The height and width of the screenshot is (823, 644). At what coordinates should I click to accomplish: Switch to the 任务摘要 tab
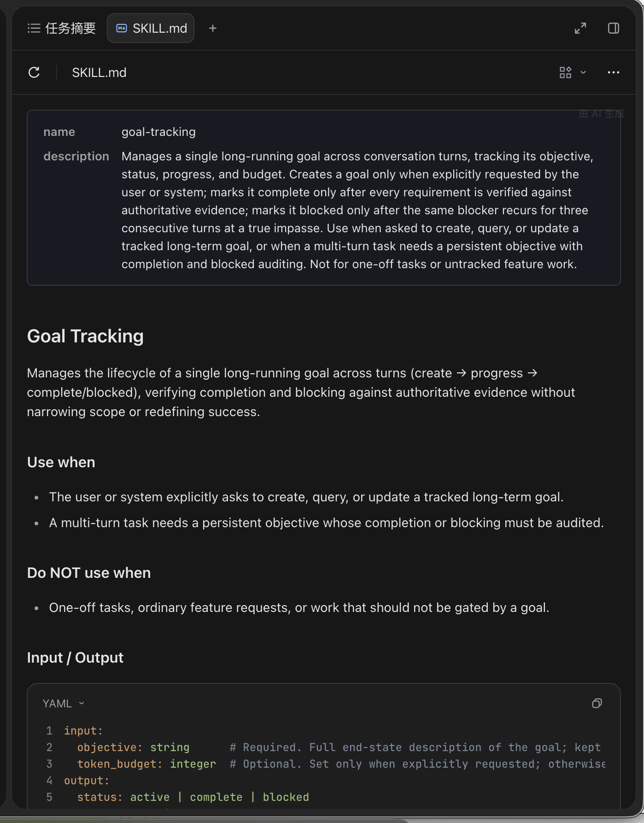coord(62,28)
